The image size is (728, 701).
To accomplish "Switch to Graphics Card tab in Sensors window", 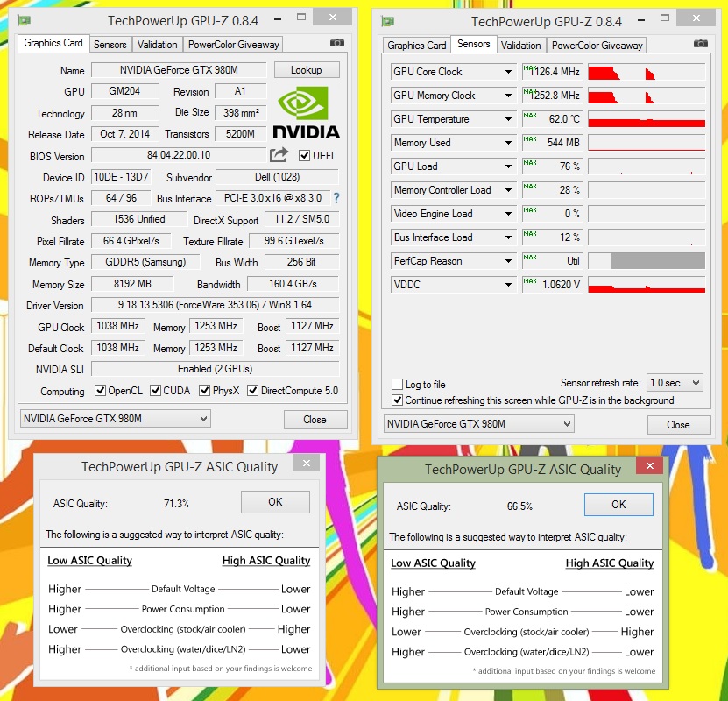I will coord(416,46).
